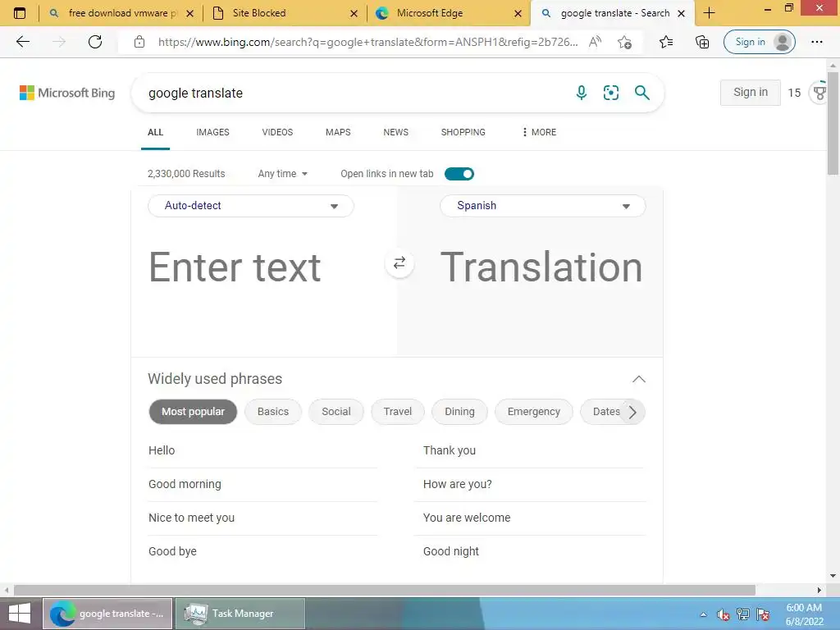Switch to the SHOPPING tab
Screen dimensions: 840x630
[463, 132]
